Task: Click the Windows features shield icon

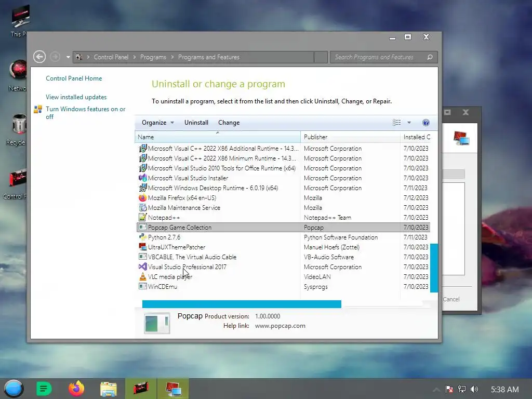Action: point(38,109)
